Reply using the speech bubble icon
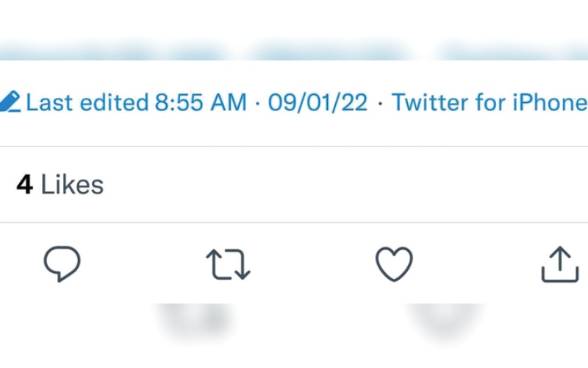This screenshot has height=368, width=588. (62, 263)
